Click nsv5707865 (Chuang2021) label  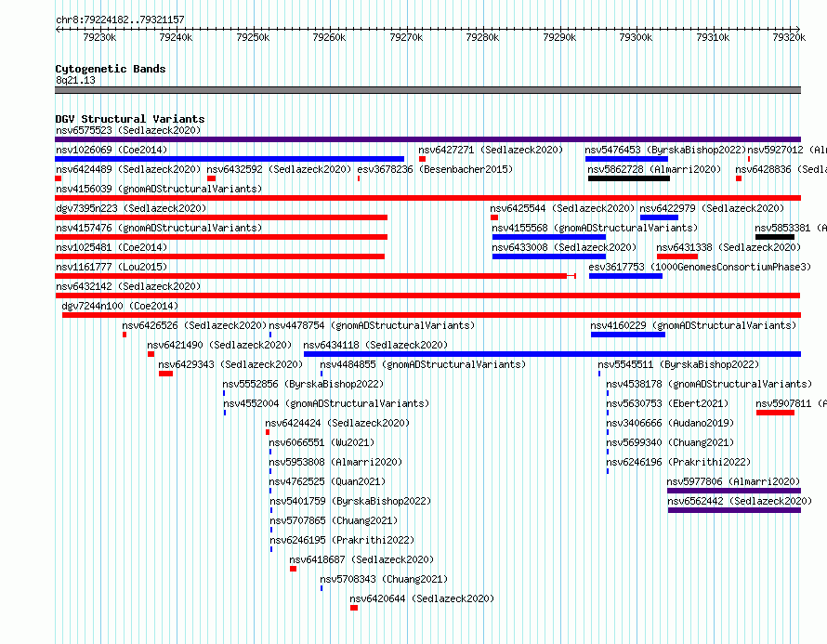[334, 520]
